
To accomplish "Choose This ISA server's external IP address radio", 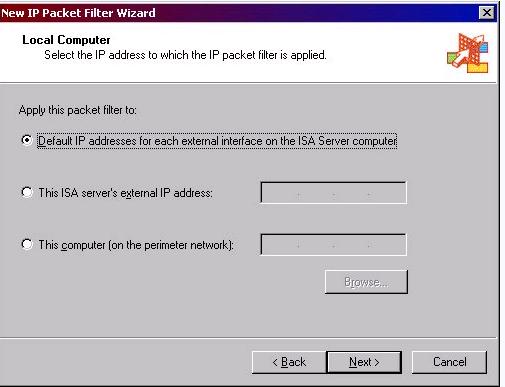I will pos(27,192).
